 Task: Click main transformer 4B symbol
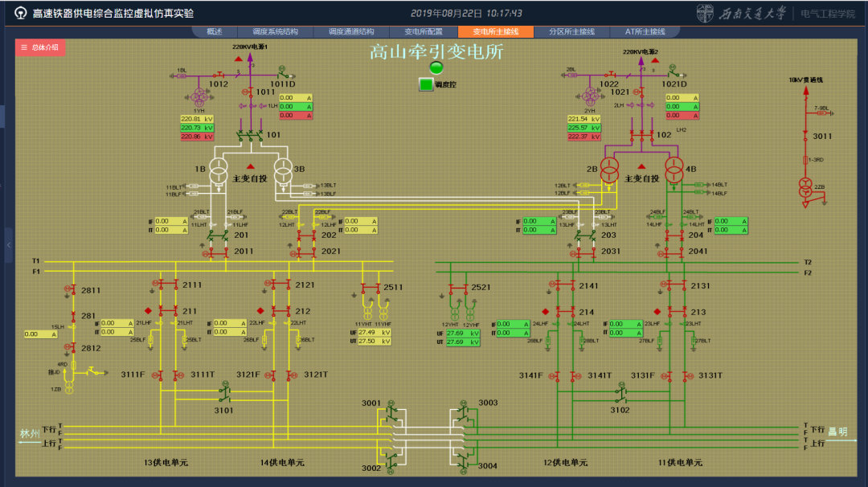674,170
